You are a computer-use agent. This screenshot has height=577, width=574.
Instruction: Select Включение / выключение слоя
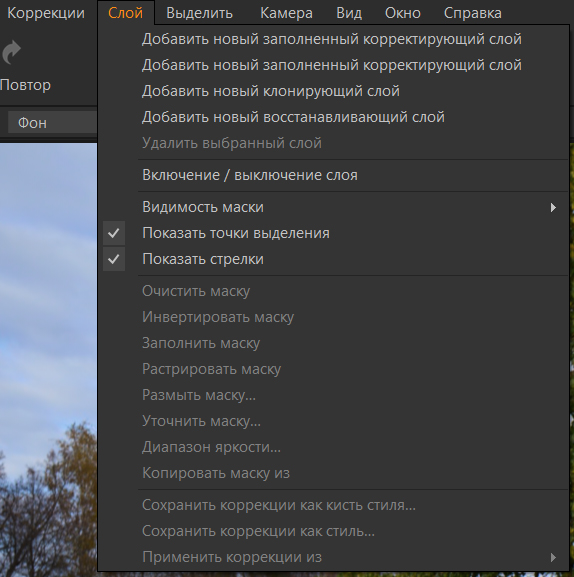click(334, 175)
